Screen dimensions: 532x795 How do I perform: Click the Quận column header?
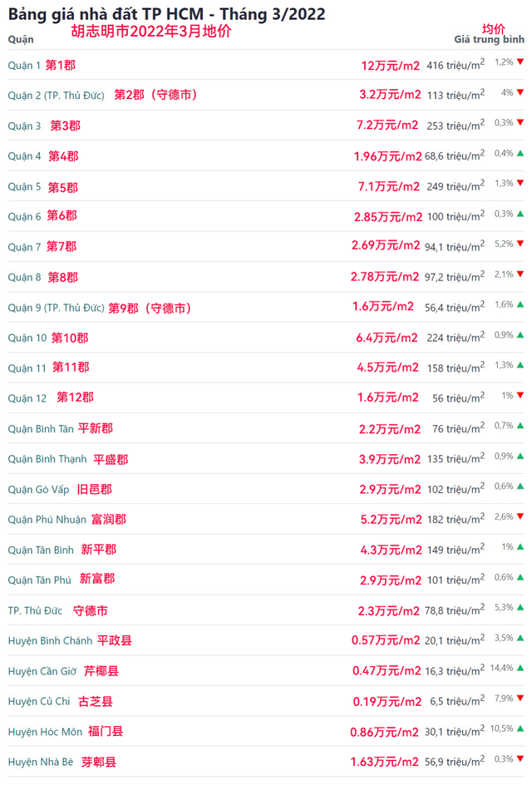pos(21,39)
